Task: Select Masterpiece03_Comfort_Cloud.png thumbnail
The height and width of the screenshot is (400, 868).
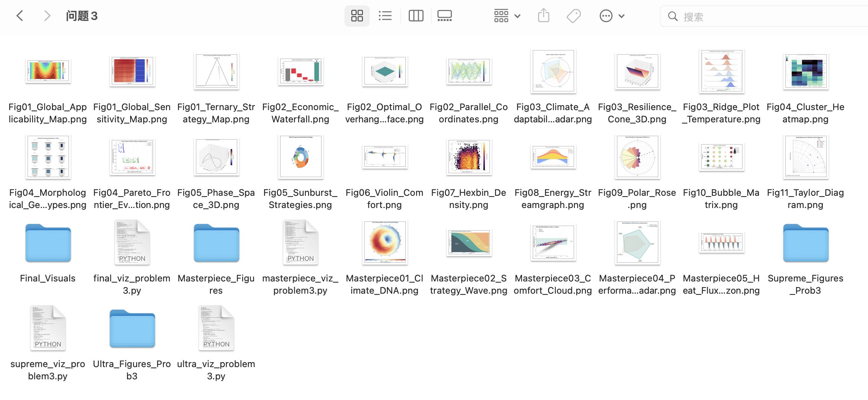Action: coord(553,242)
